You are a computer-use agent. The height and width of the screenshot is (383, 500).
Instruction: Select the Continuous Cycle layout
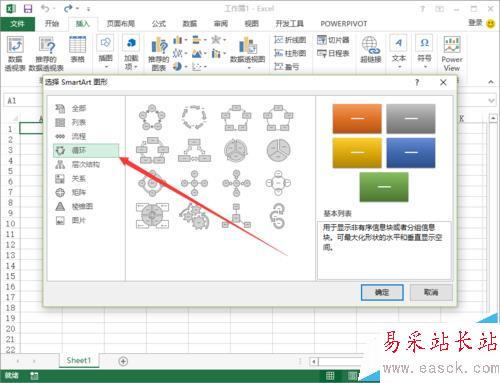pyautogui.click(x=152, y=150)
